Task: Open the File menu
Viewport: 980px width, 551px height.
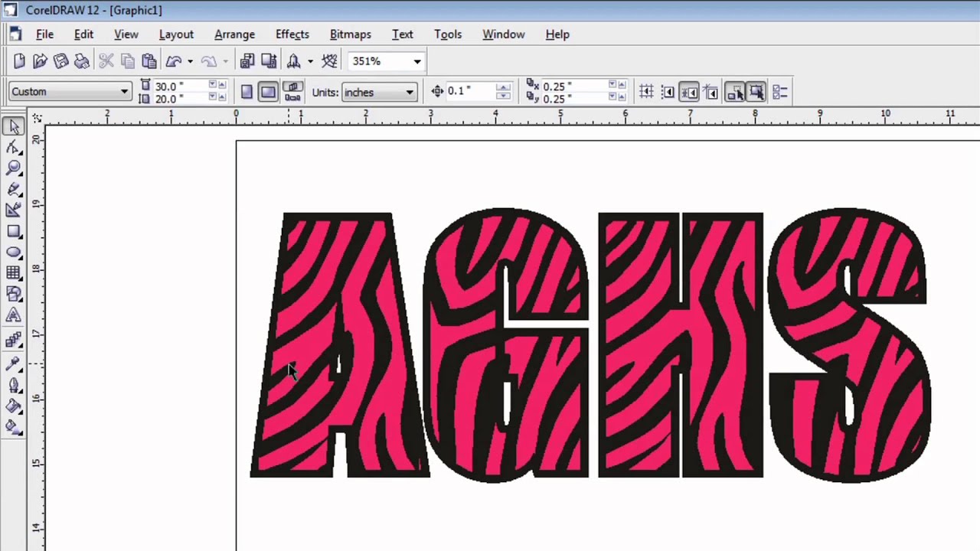Action: point(44,34)
